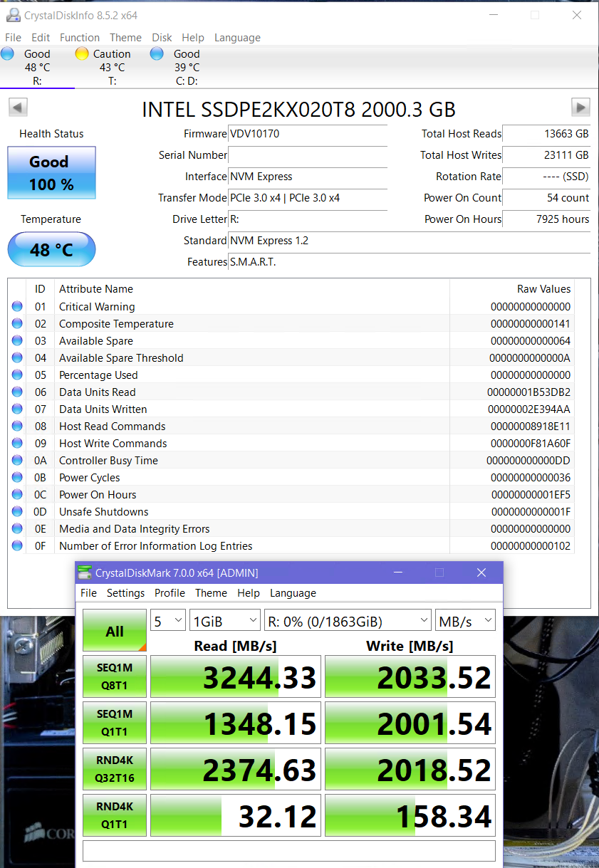Click status orb for Error Information Log Entries
The height and width of the screenshot is (868, 599).
pos(17,546)
